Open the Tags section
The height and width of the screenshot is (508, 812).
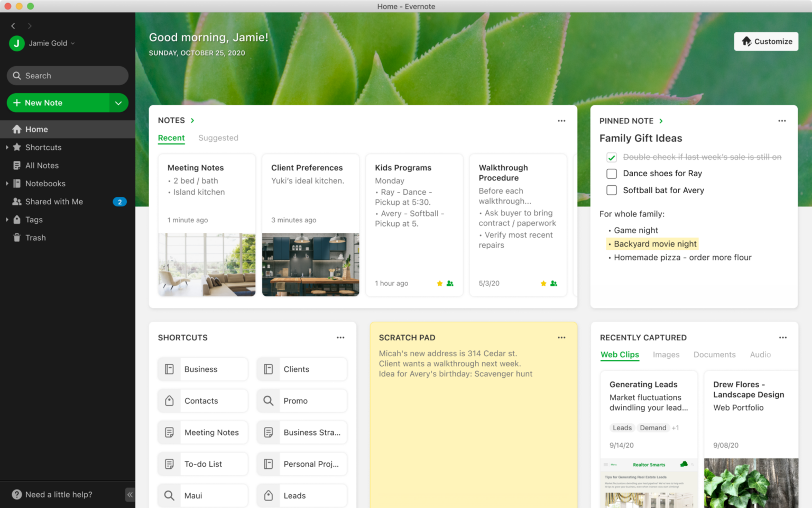click(33, 220)
